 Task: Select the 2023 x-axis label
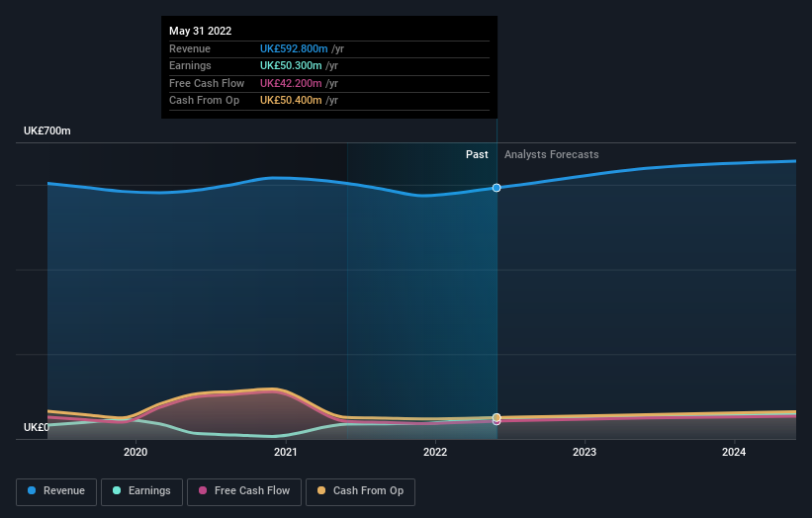[585, 452]
